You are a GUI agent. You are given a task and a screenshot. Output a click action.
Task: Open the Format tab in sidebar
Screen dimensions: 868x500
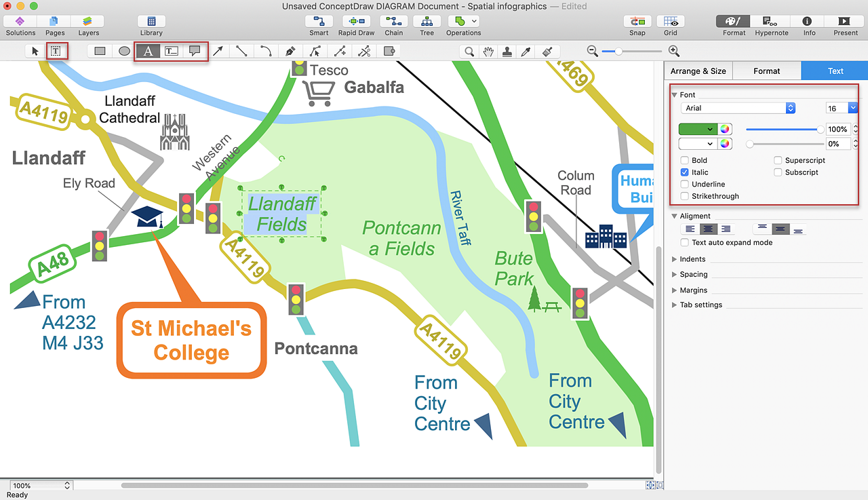point(766,71)
